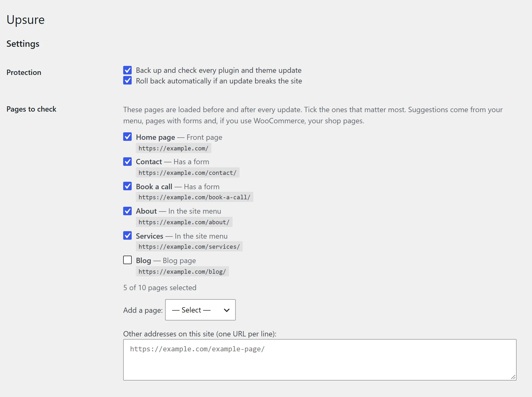The height and width of the screenshot is (397, 532).
Task: Toggle Roll back automatically checkbox
Action: click(x=127, y=80)
